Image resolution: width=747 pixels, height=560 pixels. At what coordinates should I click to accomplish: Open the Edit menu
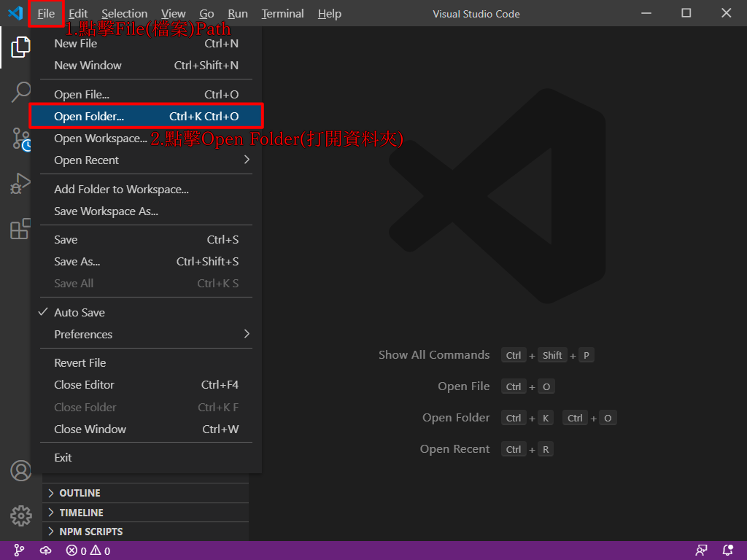[78, 14]
